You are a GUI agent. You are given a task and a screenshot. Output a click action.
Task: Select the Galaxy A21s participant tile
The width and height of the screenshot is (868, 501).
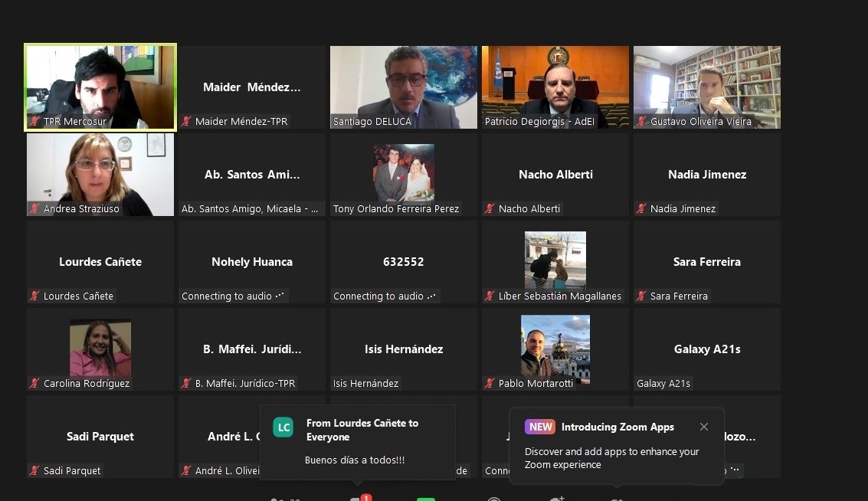pos(707,349)
